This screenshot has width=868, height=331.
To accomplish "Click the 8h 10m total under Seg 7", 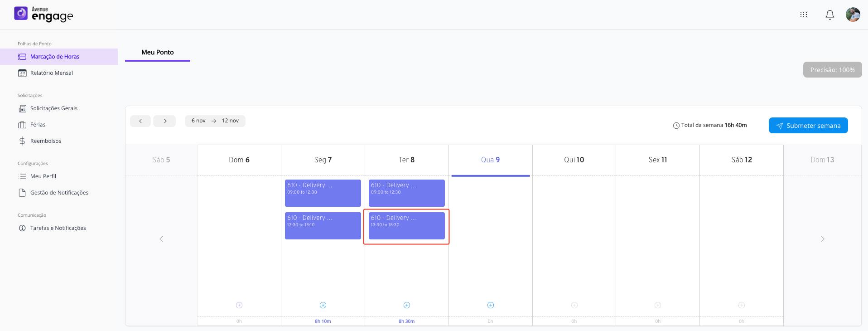I will coord(323,321).
